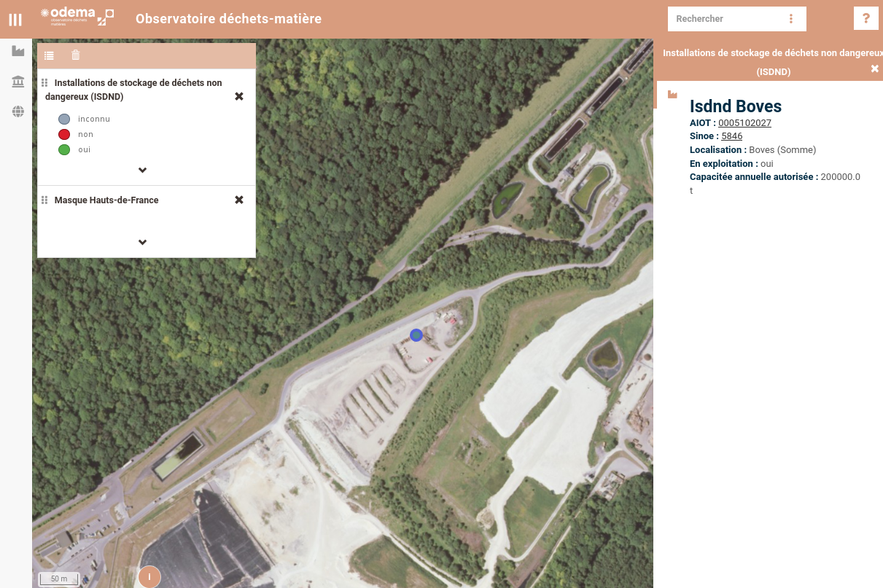The image size is (883, 588).
Task: Select the Isdnd Boves marker on map
Action: coord(416,335)
